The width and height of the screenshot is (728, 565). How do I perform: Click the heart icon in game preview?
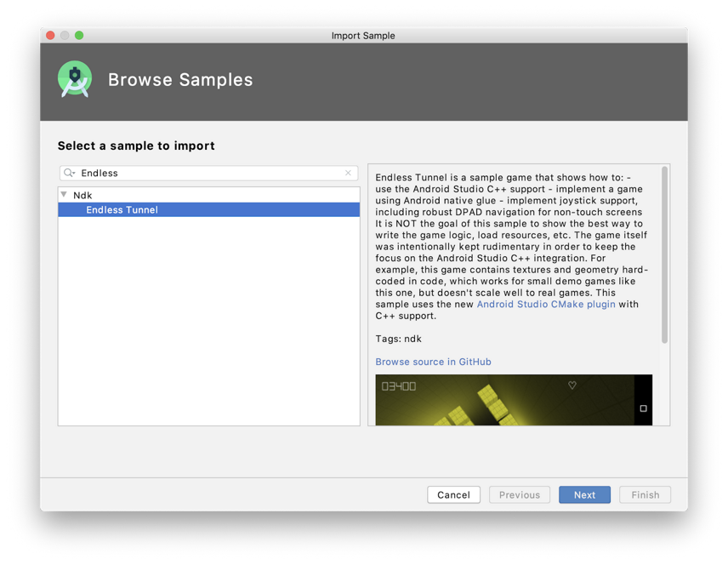pyautogui.click(x=572, y=385)
